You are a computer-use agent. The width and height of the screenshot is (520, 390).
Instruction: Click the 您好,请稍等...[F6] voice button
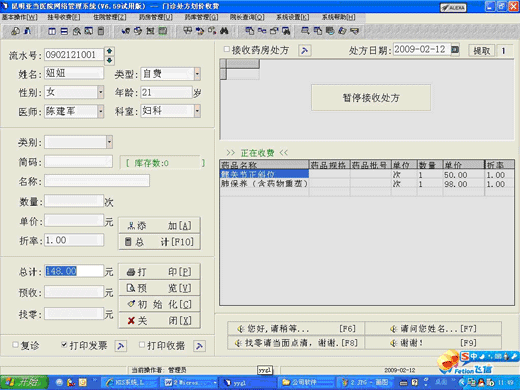296,329
